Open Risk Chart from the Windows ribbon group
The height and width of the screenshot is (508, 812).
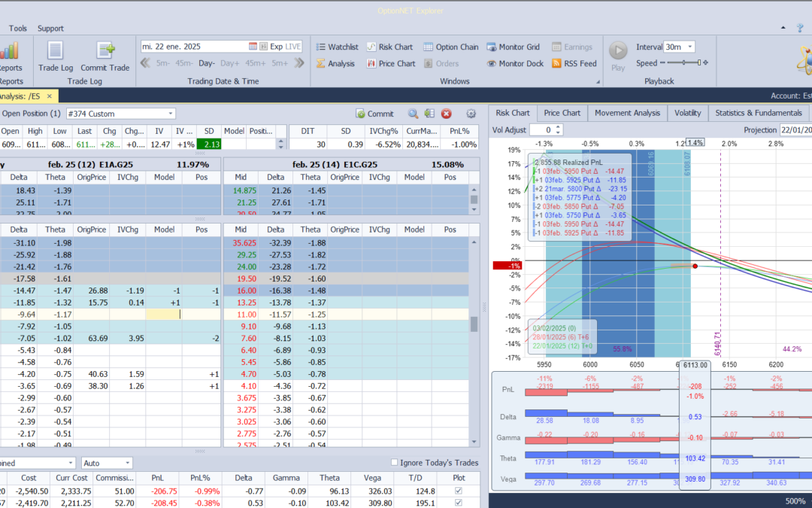click(x=389, y=47)
